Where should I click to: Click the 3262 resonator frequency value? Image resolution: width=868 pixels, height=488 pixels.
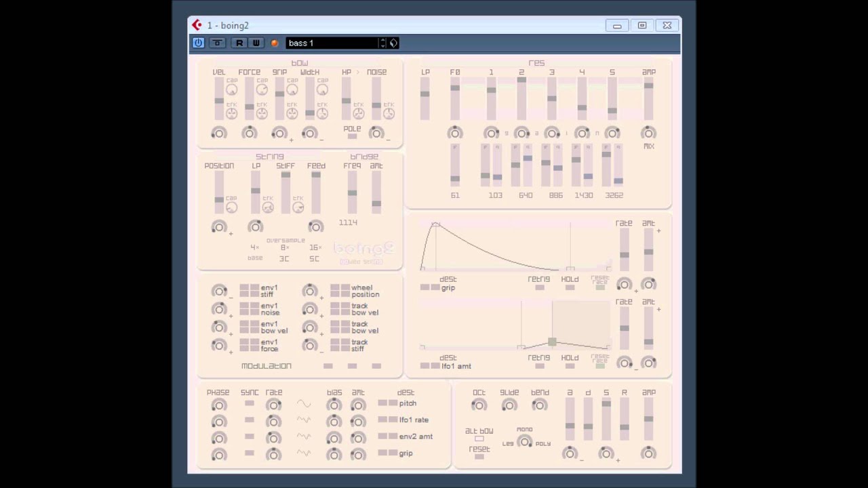coord(614,195)
